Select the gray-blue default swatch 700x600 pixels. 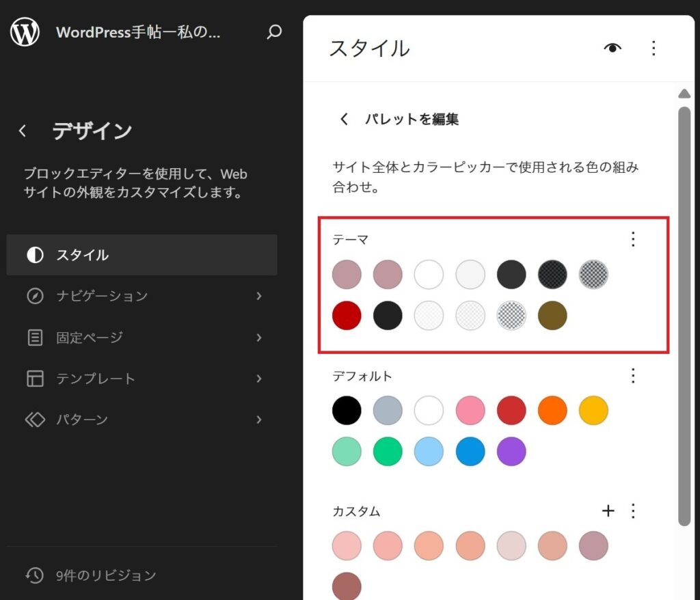point(388,410)
